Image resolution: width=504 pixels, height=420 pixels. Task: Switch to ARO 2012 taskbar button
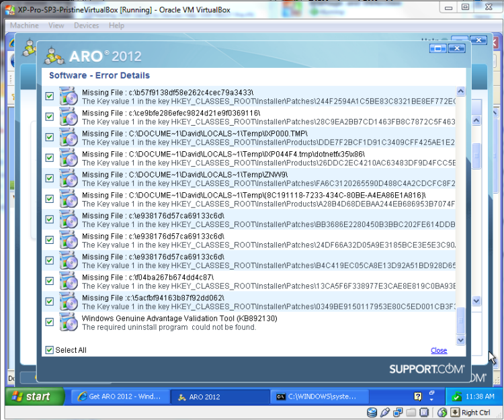point(220,397)
